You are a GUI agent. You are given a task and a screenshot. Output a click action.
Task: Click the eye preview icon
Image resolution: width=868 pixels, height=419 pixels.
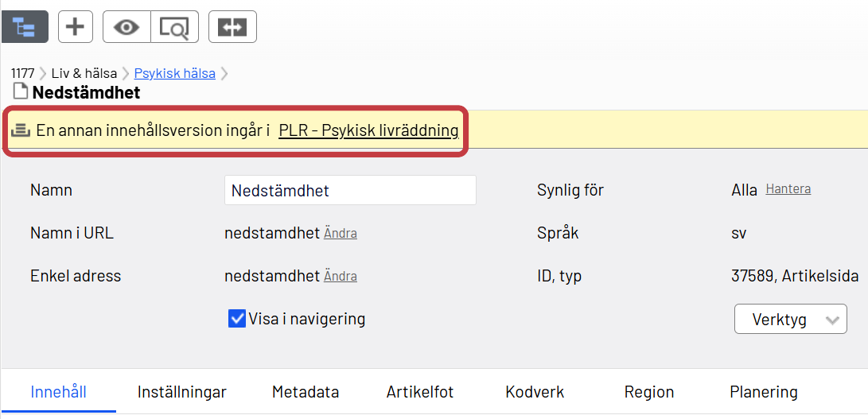[126, 27]
